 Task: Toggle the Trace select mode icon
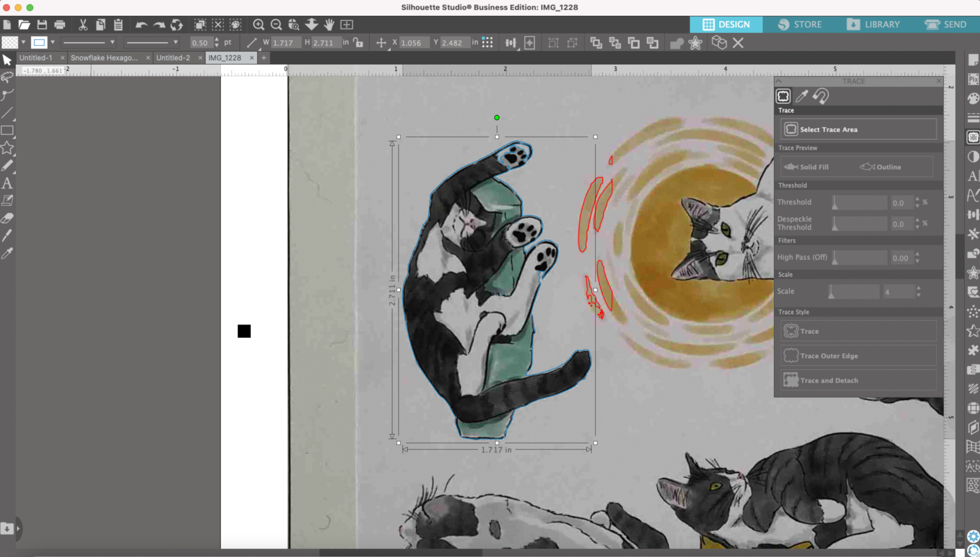(x=783, y=96)
